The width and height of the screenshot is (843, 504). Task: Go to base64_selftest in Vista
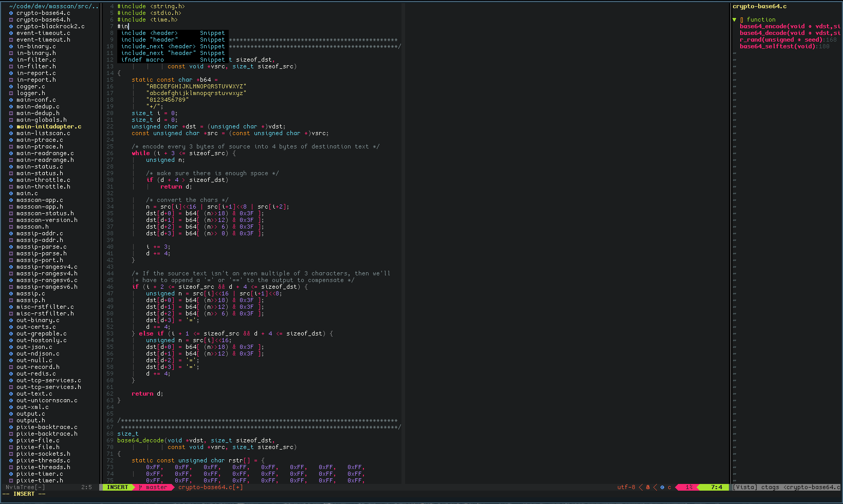click(784, 46)
